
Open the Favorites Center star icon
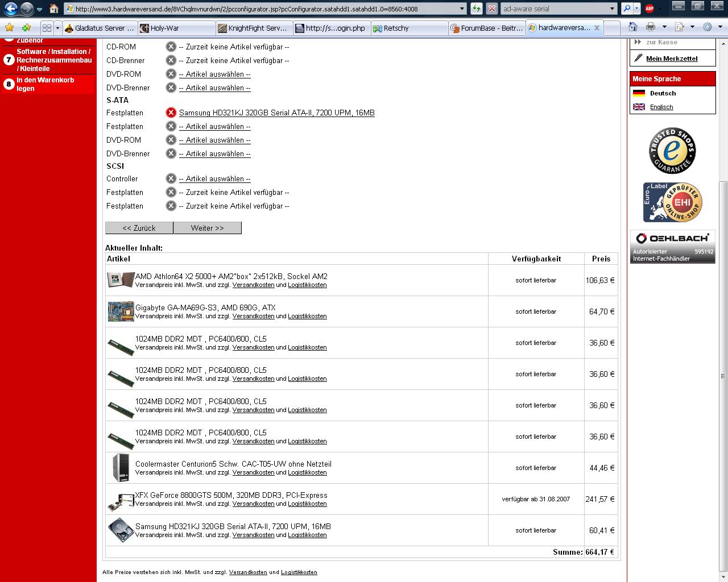coord(9,27)
